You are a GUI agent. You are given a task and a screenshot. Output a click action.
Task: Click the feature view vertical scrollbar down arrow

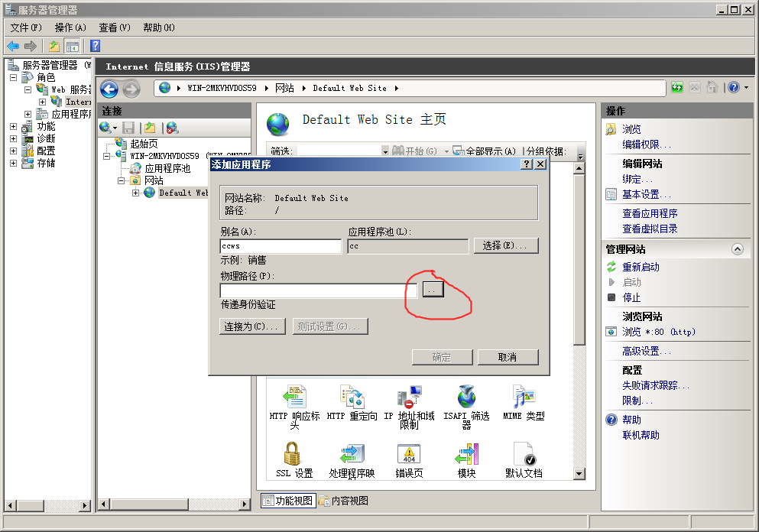[579, 474]
